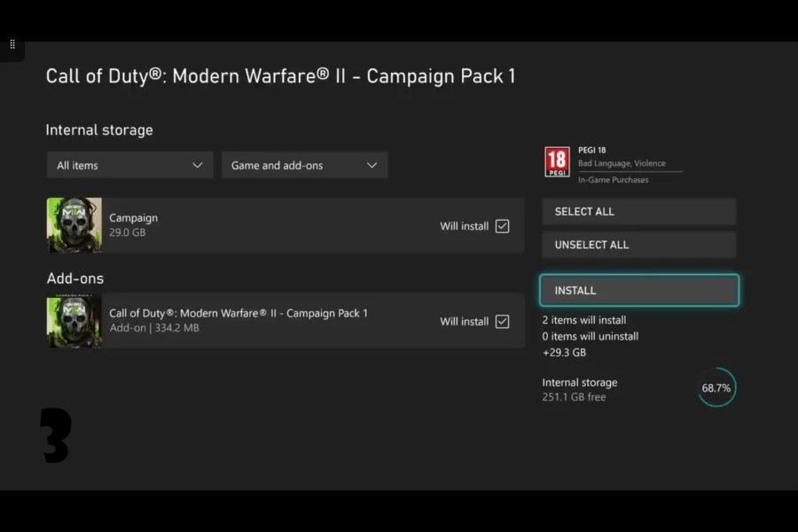Uncheck Campaign Pack 1 Will install checkbox
Screen dimensions: 798x532
coord(503,321)
